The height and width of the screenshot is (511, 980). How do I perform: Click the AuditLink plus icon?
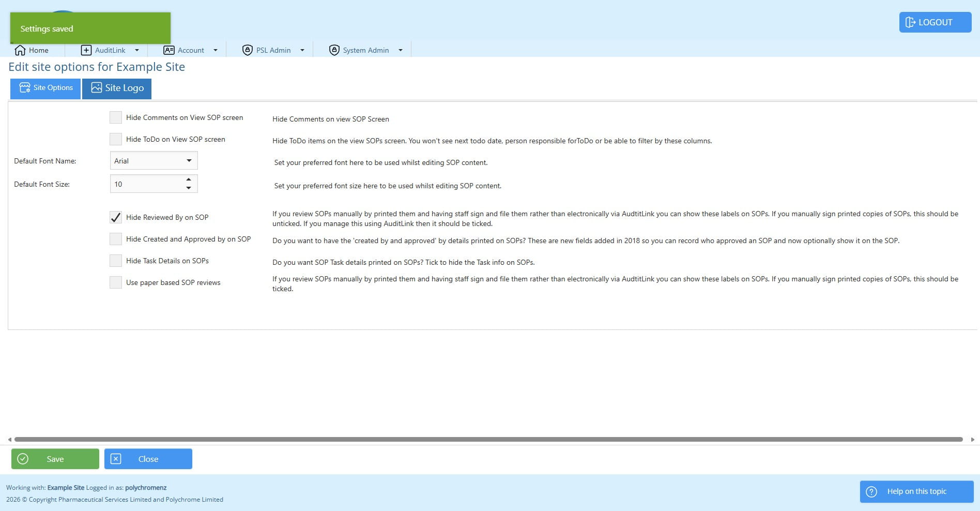pyautogui.click(x=86, y=50)
